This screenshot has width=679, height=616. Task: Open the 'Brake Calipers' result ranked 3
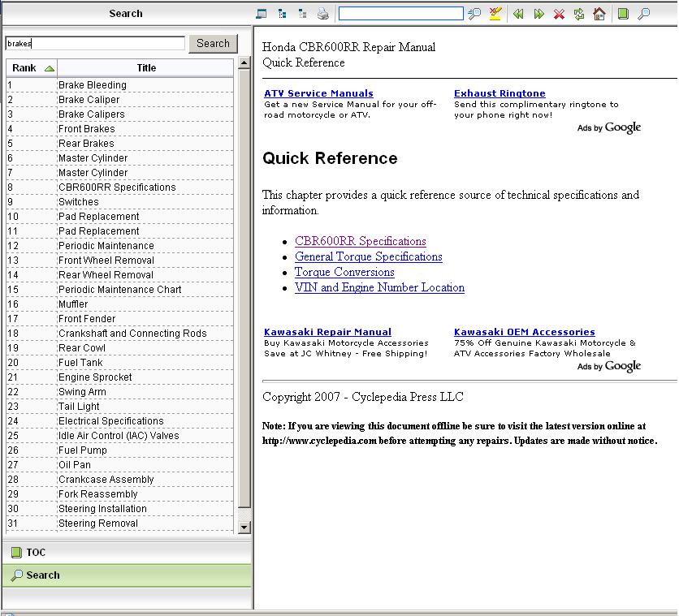pyautogui.click(x=120, y=114)
